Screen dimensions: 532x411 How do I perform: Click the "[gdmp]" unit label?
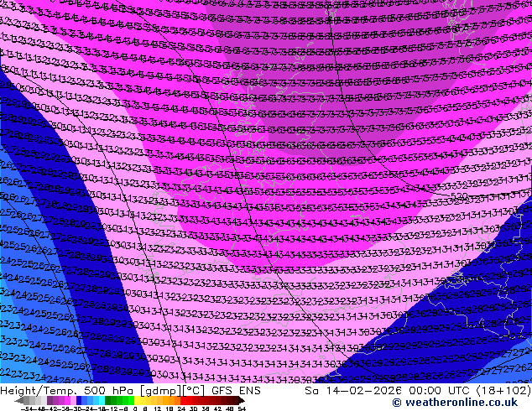pos(160,391)
